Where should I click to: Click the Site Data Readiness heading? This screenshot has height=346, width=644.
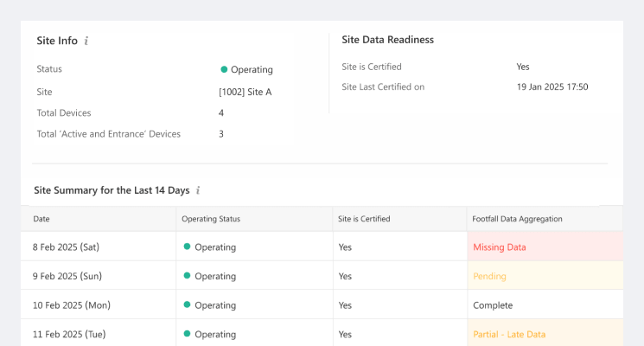(x=387, y=40)
